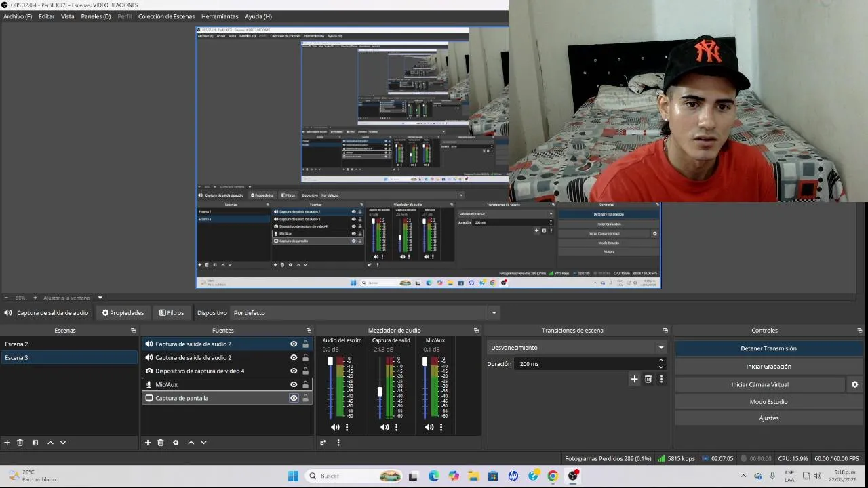Click Iniciar Cámara Virtual button
Screen dimensions: 868x488
tap(759, 384)
